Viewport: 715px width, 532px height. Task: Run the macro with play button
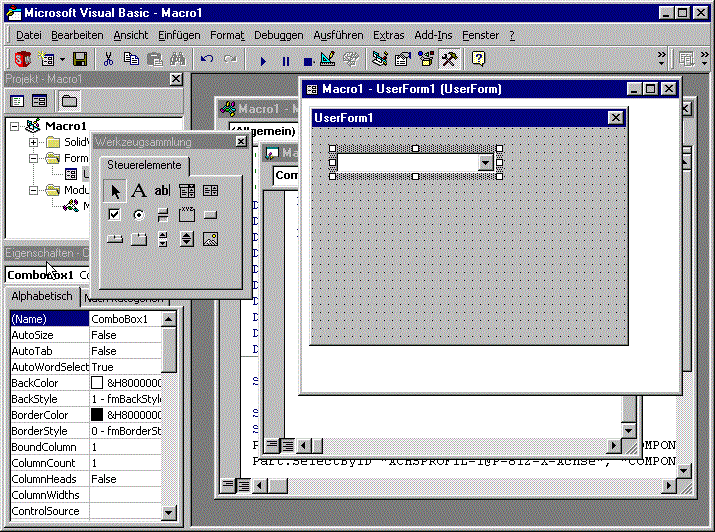point(263,61)
